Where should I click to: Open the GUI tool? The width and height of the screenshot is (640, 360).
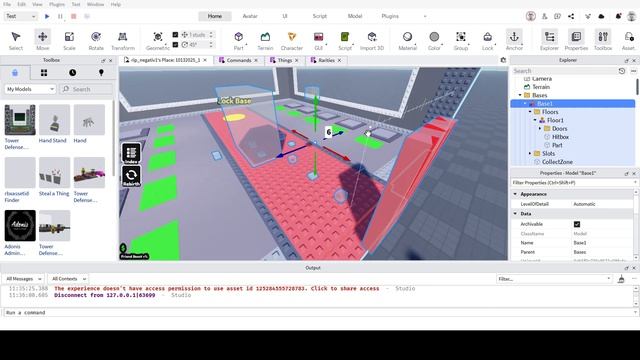tap(318, 40)
